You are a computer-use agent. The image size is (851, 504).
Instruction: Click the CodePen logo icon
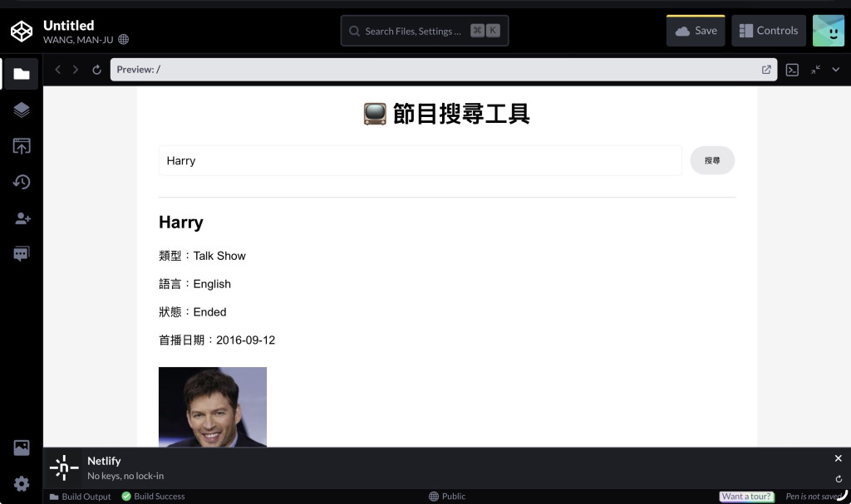[22, 31]
